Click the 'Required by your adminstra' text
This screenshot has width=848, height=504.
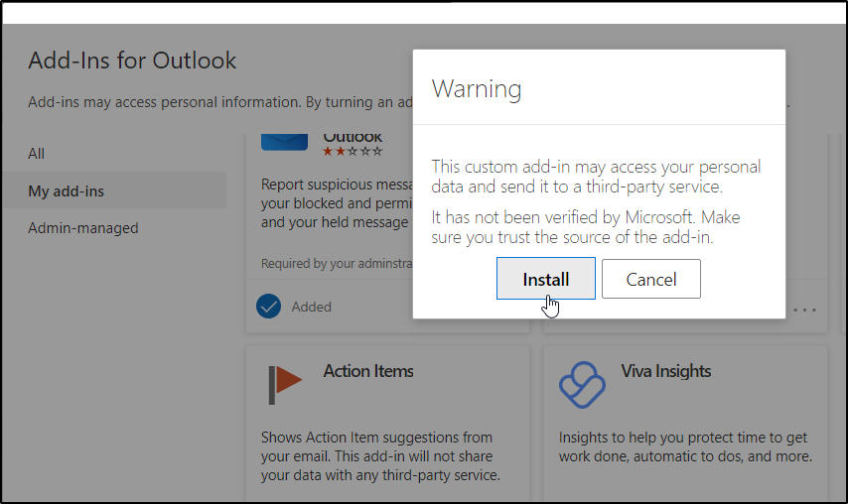coord(337,264)
